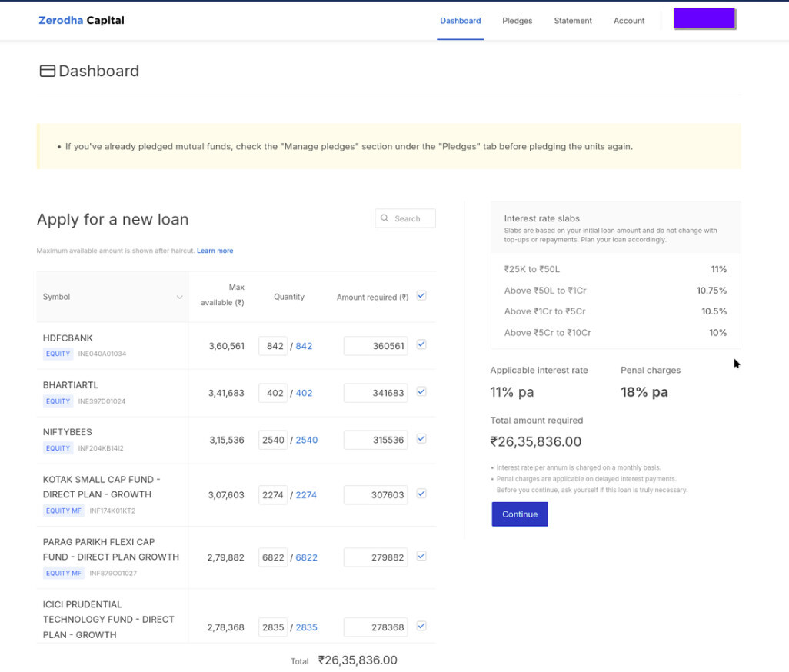Viewport: 789px width, 672px height.
Task: Uncheck the HDFCBANK row checkbox
Action: coord(421,345)
